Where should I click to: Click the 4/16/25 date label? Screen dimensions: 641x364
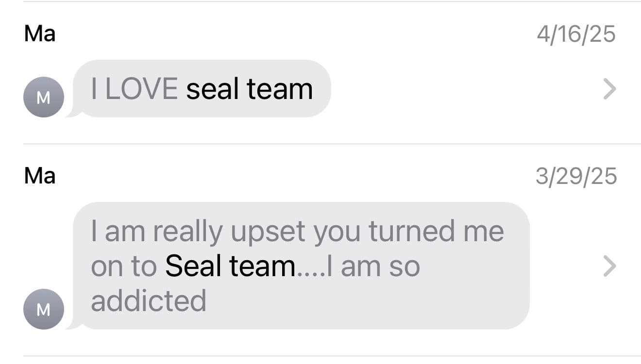(x=576, y=34)
